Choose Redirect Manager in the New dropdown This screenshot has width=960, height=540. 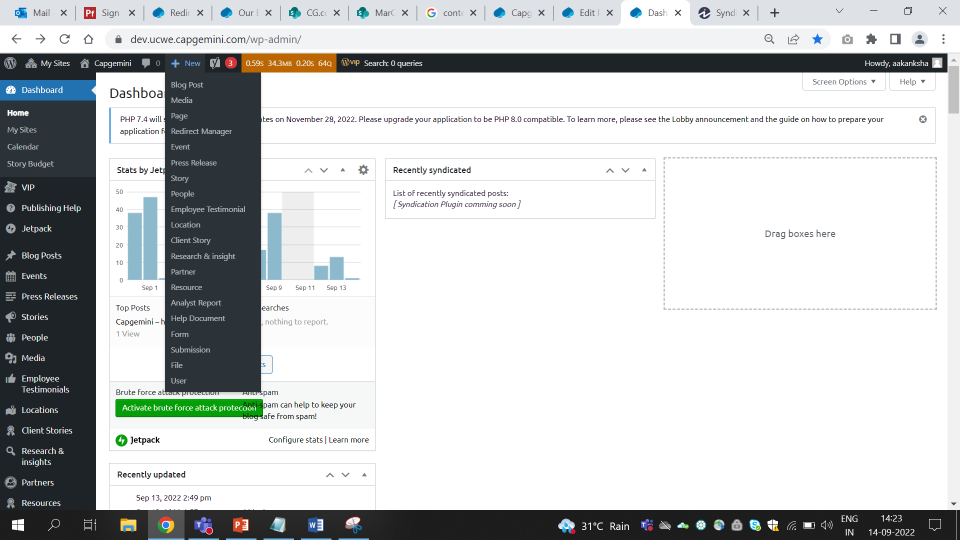[201, 131]
